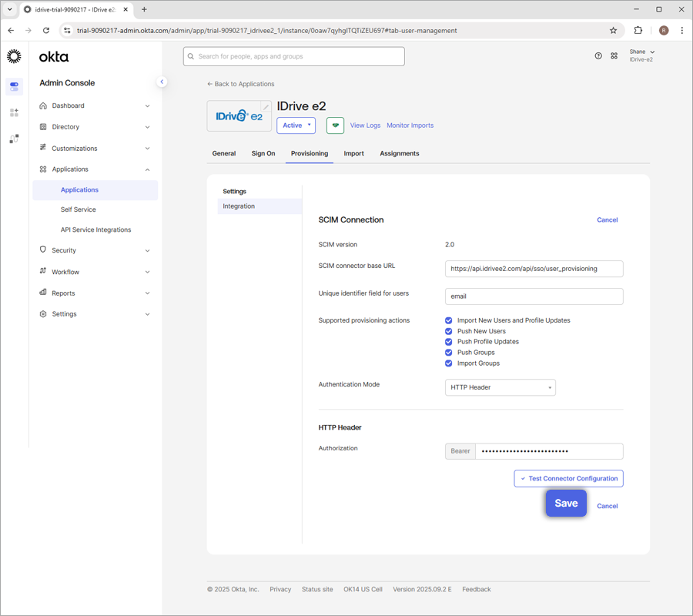The image size is (693, 616).
Task: Open the help question mark icon
Action: (598, 56)
